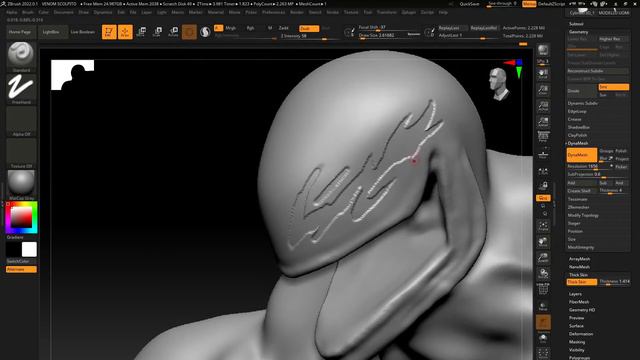
Task: Toggle the orange Zsub mode
Action: tap(309, 29)
